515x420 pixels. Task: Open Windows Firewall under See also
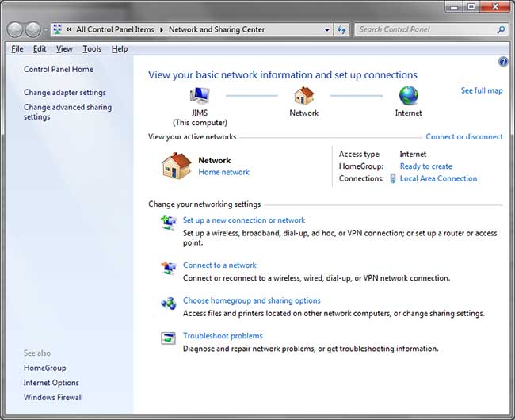point(53,397)
